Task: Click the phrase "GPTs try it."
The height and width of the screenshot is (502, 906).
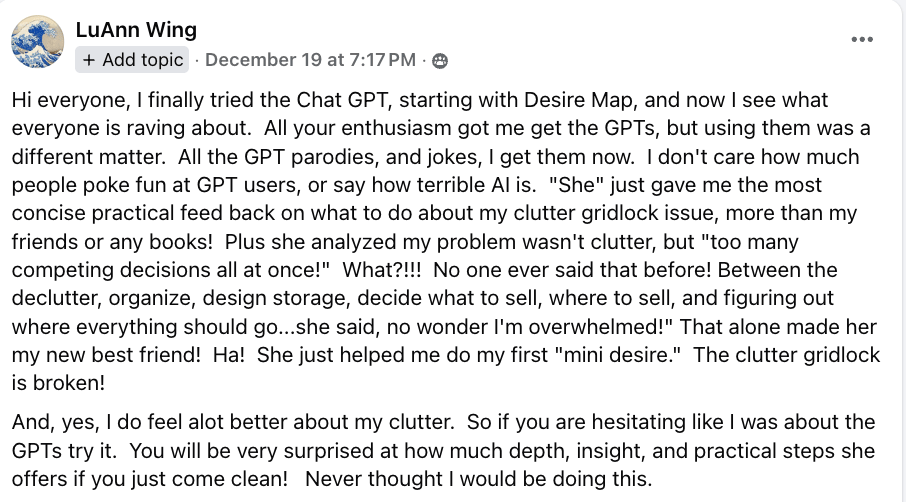Action: [64, 451]
